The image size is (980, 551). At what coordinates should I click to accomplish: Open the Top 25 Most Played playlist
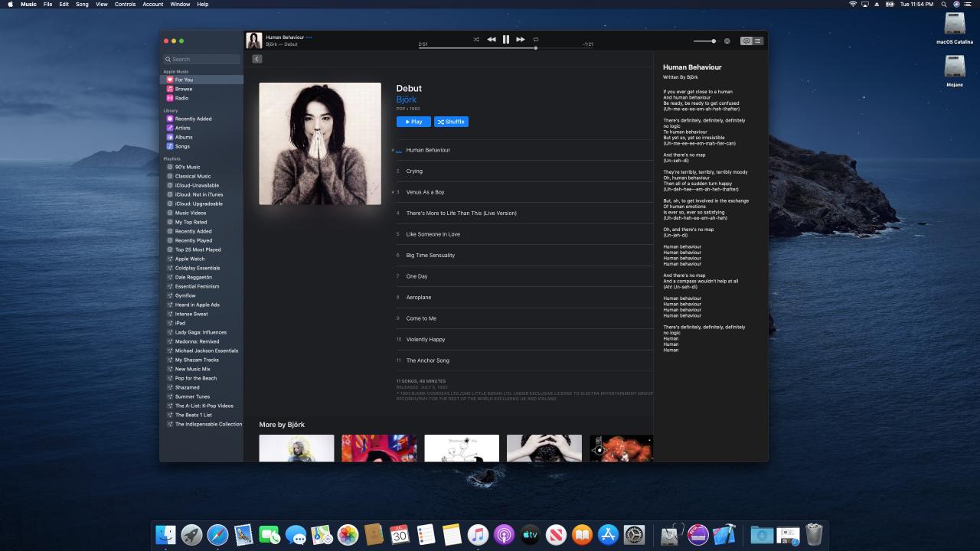pyautogui.click(x=201, y=249)
